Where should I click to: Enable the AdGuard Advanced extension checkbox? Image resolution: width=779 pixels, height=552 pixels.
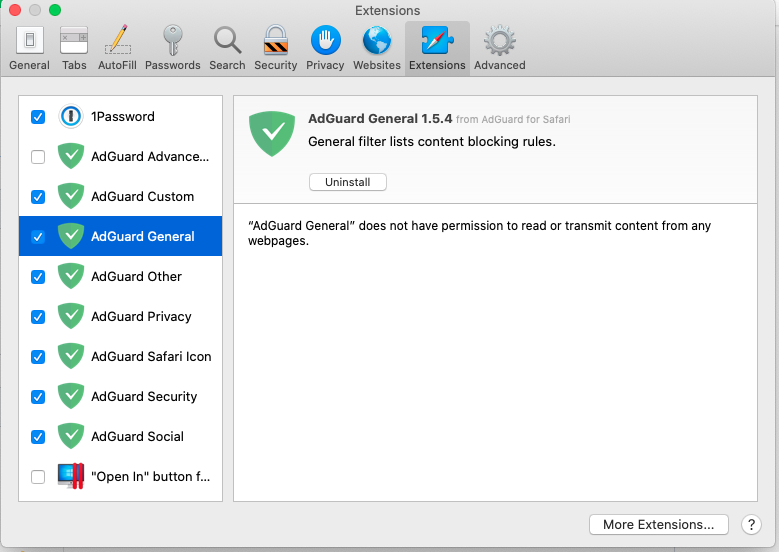coord(38,157)
